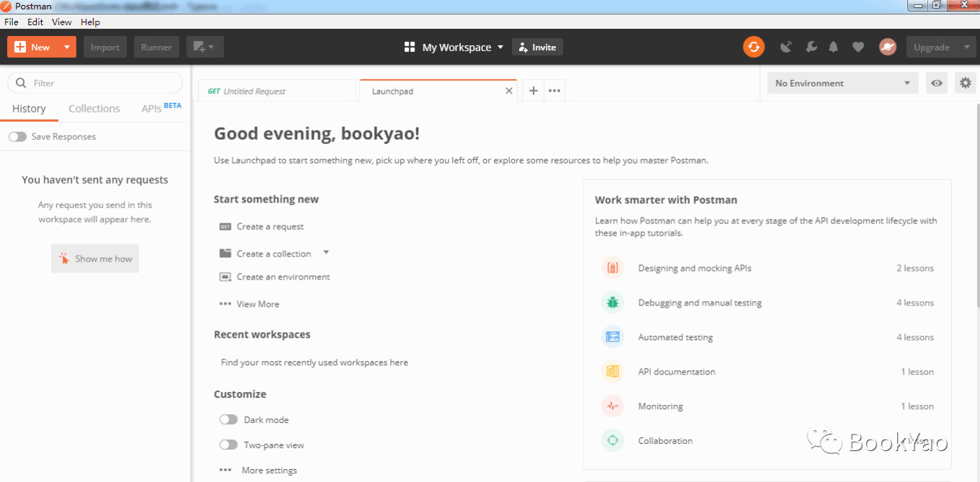The image size is (980, 482).
Task: Click the Debugging and manual testing bug icon
Action: click(613, 303)
